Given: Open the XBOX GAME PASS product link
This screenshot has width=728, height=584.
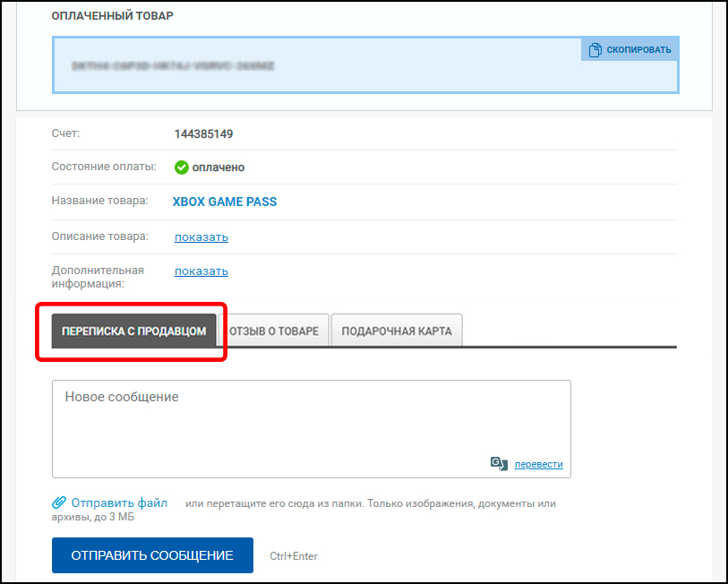Looking at the screenshot, I should [x=225, y=202].
